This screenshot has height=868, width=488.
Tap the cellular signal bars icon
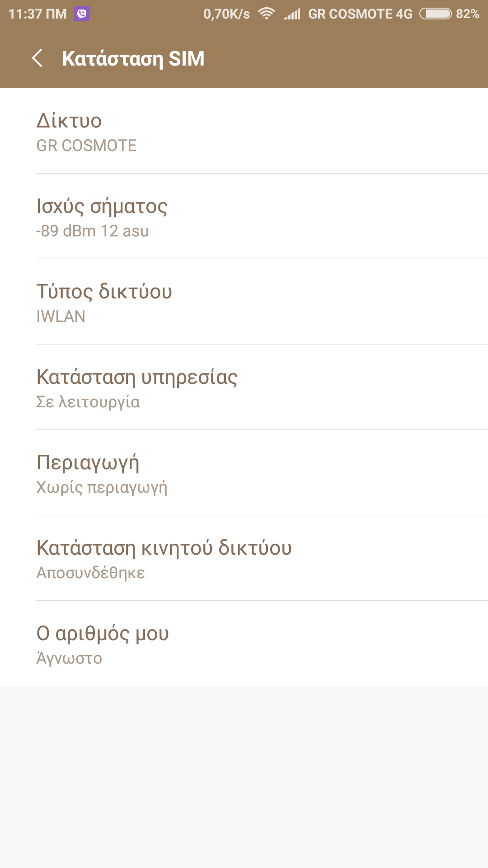click(292, 14)
